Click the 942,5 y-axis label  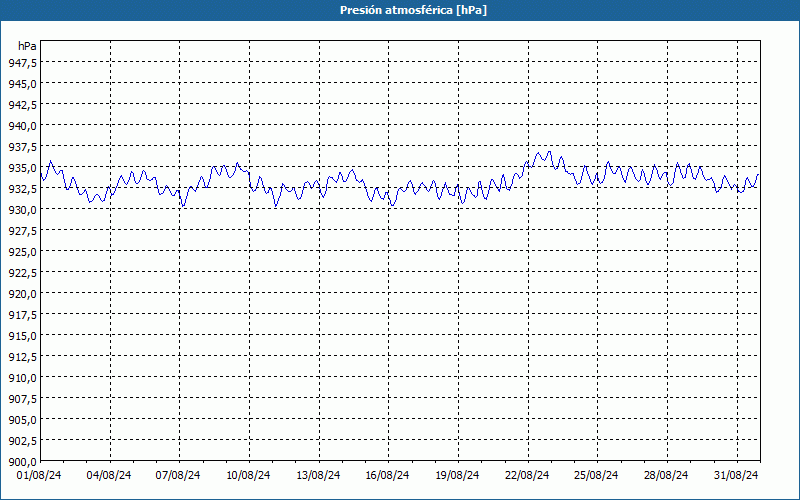(x=22, y=105)
